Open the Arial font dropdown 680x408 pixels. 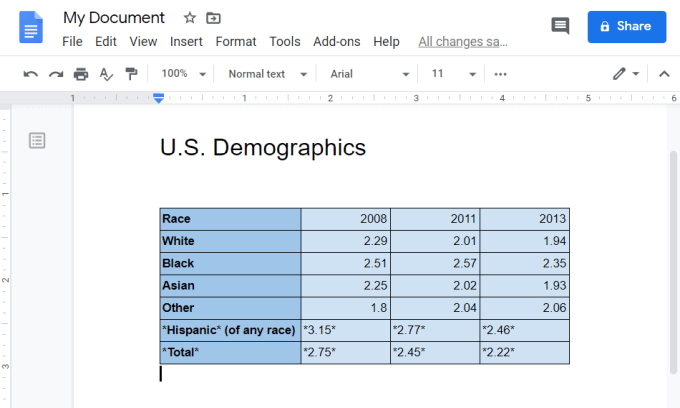(369, 74)
